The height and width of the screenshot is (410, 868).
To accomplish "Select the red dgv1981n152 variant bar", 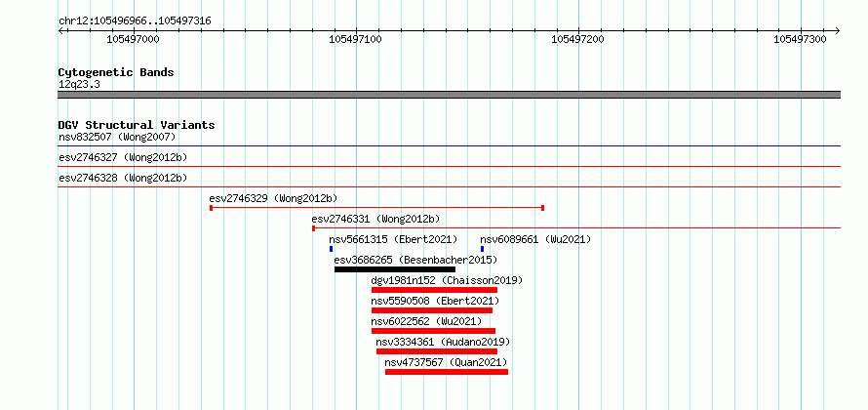I will coord(434,290).
